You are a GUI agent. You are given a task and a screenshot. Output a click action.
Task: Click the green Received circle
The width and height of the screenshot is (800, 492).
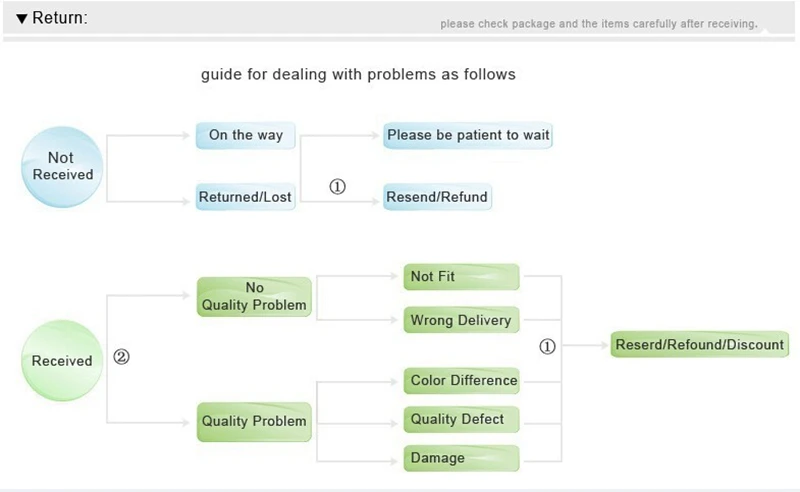point(62,361)
